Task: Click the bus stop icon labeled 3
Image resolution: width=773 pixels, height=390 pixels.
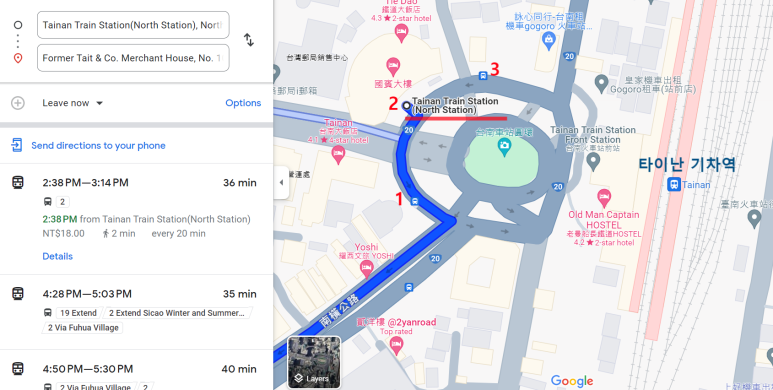Action: pyautogui.click(x=483, y=75)
